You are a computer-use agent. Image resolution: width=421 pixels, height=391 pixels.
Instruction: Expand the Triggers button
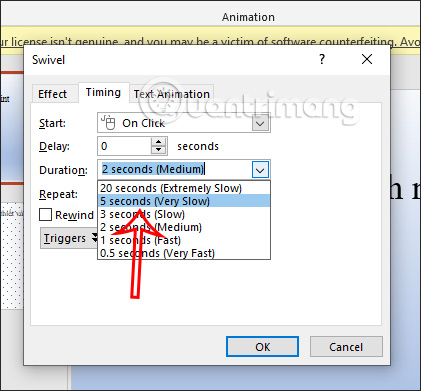(69, 238)
